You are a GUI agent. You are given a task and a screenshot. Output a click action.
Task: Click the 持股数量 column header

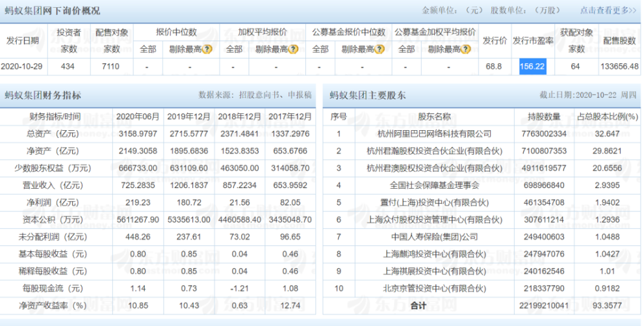544,117
